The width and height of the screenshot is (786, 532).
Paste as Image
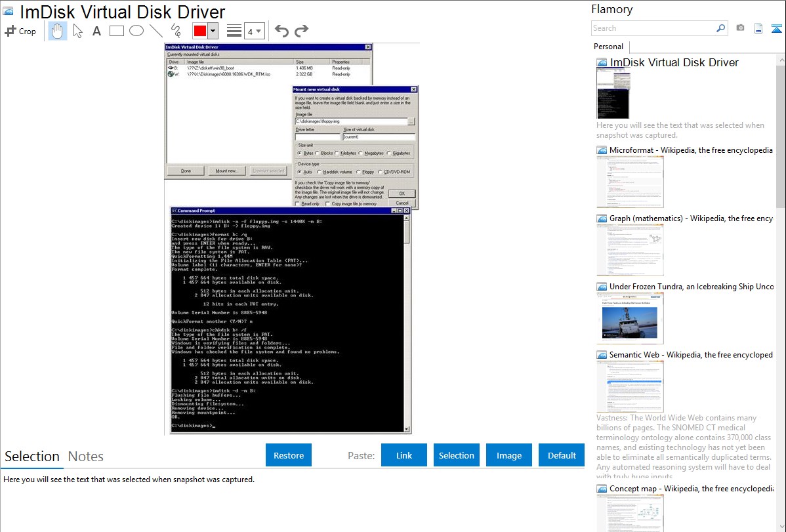click(x=509, y=455)
